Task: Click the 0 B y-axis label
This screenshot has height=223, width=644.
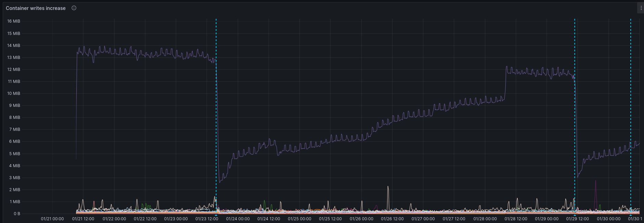Action: (x=17, y=214)
